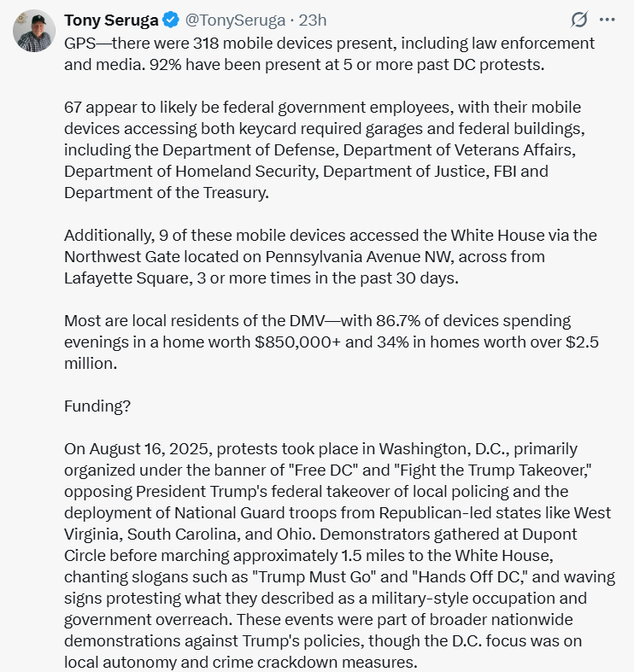Open the three-dot More options menu
Viewport: 634px width, 672px height.
607,20
